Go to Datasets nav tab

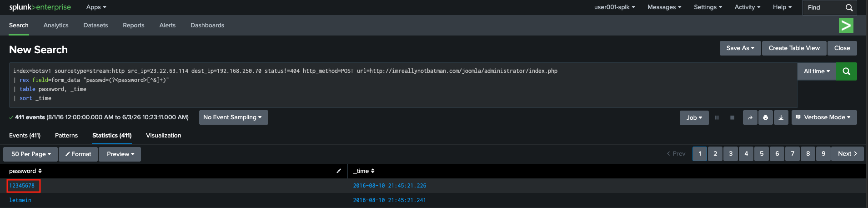coord(96,25)
